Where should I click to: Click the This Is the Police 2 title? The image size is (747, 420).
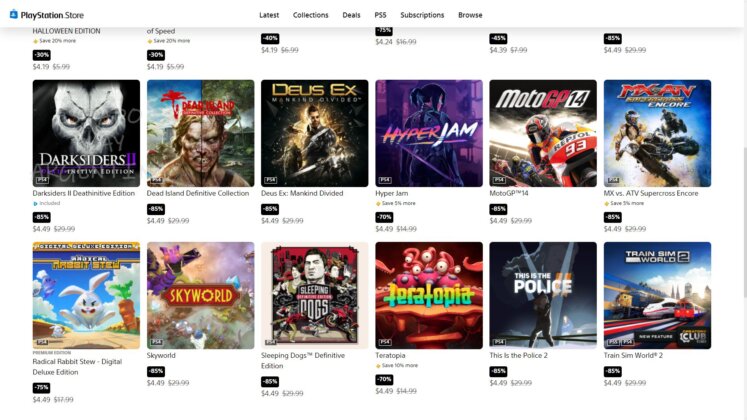coord(518,356)
